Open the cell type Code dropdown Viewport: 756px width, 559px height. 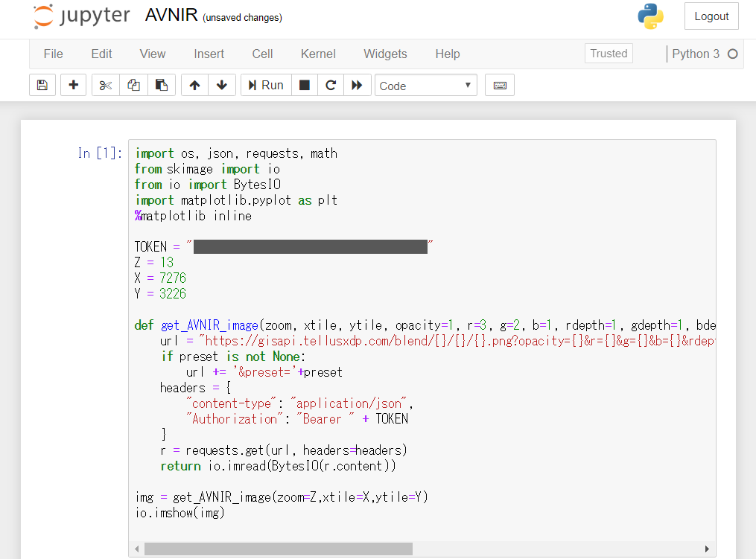[x=426, y=86]
